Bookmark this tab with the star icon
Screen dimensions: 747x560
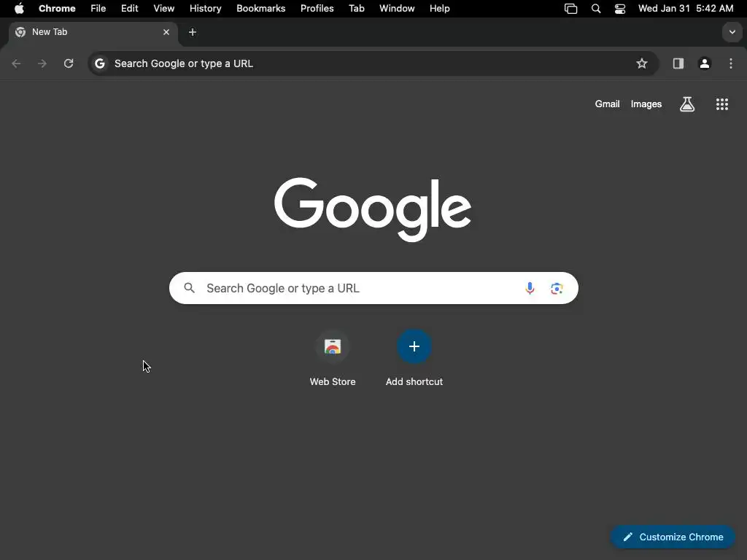(642, 63)
